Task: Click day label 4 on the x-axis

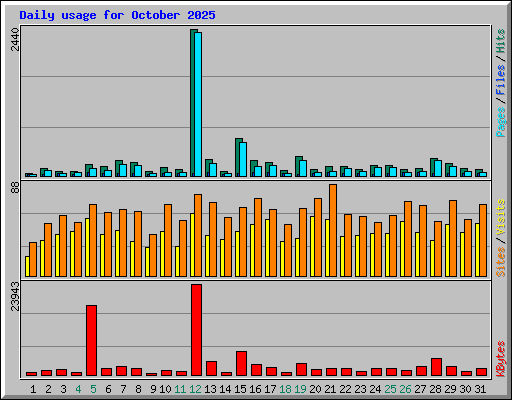Action: (78, 389)
